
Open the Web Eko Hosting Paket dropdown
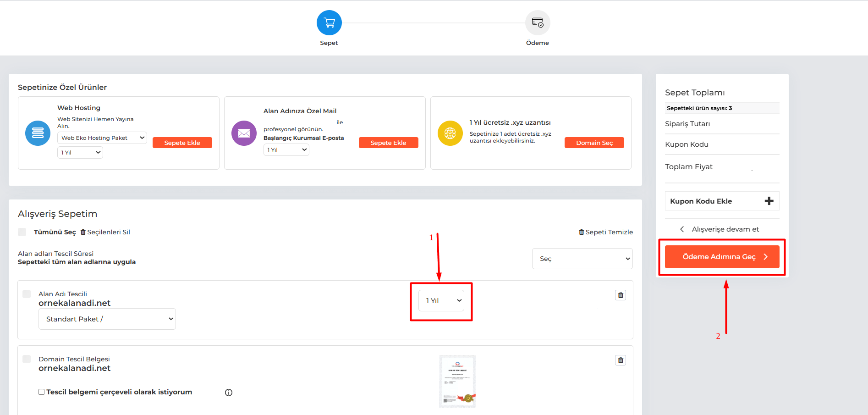pos(102,138)
